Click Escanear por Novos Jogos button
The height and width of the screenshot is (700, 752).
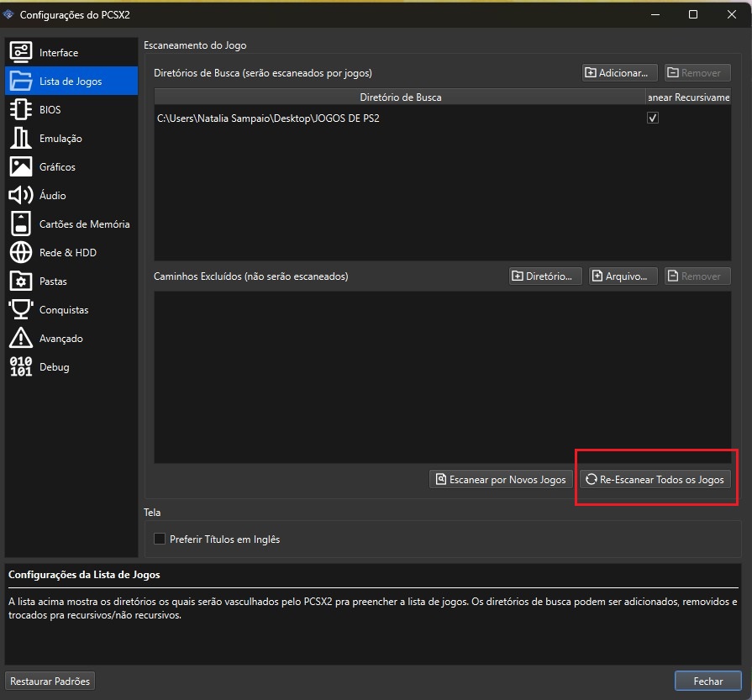coord(501,479)
